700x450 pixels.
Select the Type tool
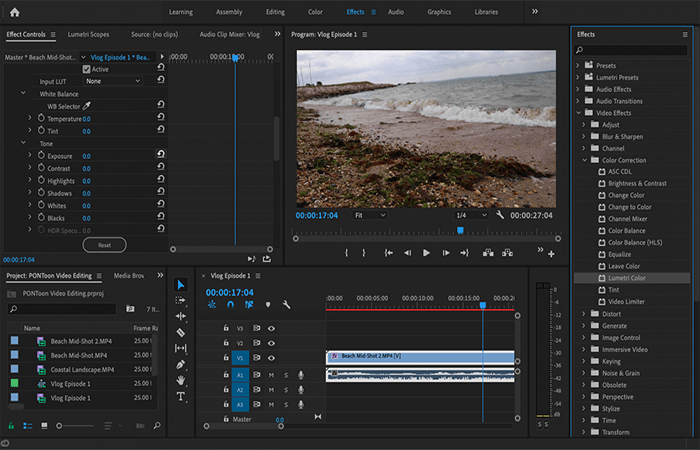tap(180, 396)
